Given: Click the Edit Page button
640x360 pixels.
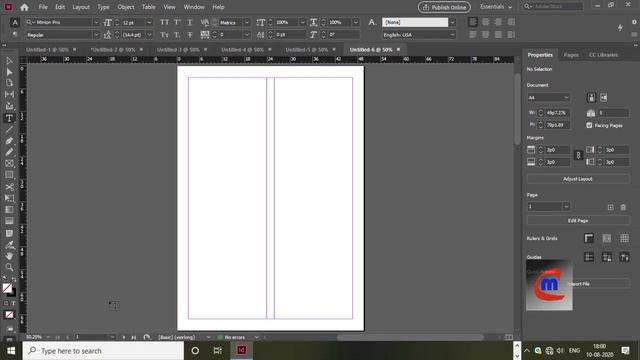Looking at the screenshot, I should pyautogui.click(x=578, y=220).
